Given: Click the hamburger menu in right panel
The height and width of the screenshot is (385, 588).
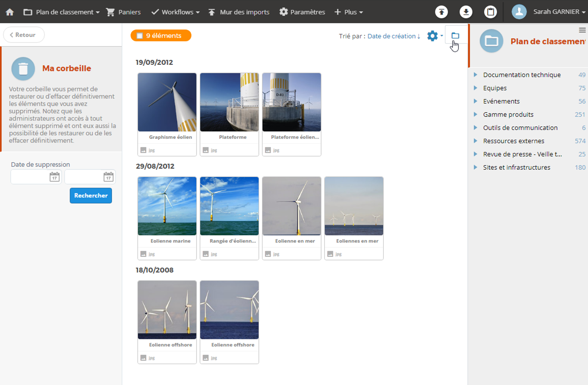Looking at the screenshot, I should (x=582, y=30).
